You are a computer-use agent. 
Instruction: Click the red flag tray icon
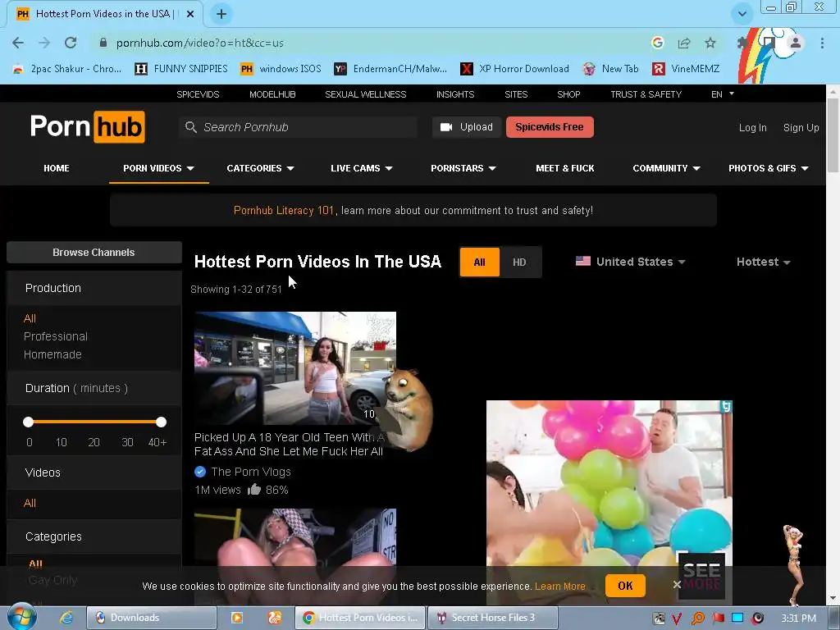tap(719, 619)
